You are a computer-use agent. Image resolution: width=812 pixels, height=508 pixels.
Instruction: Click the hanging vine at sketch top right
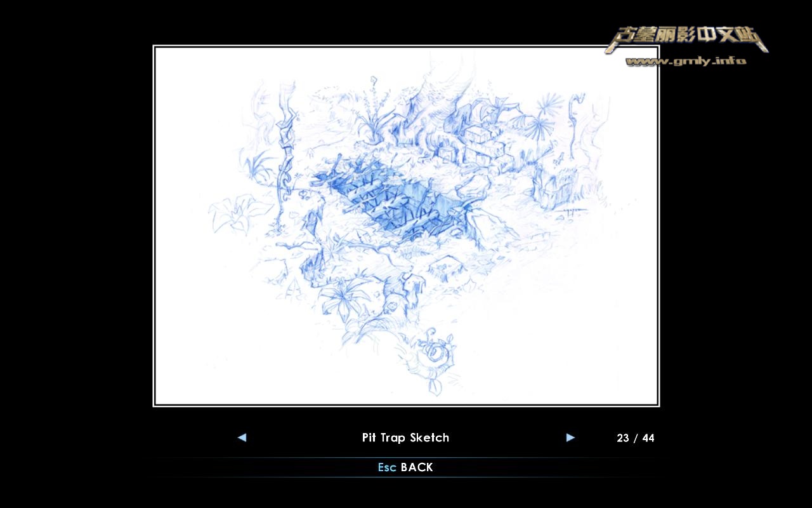576,124
